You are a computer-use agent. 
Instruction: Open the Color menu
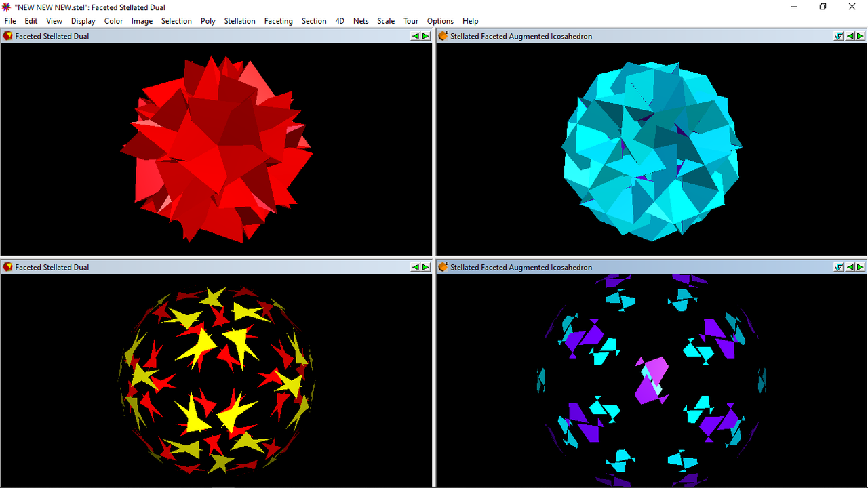113,21
